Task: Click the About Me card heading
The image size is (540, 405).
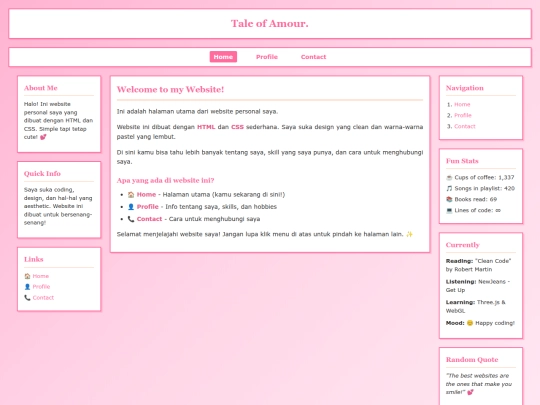Action: (x=41, y=88)
